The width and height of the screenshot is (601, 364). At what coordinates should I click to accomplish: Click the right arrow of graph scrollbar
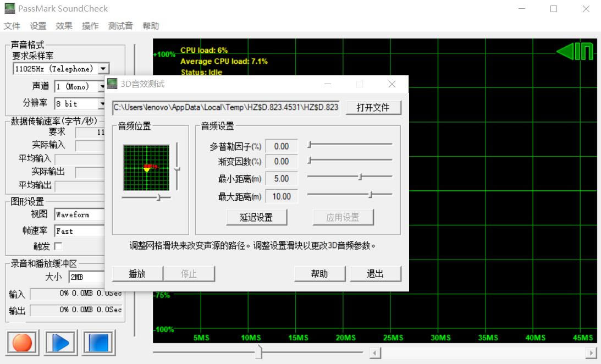click(592, 353)
